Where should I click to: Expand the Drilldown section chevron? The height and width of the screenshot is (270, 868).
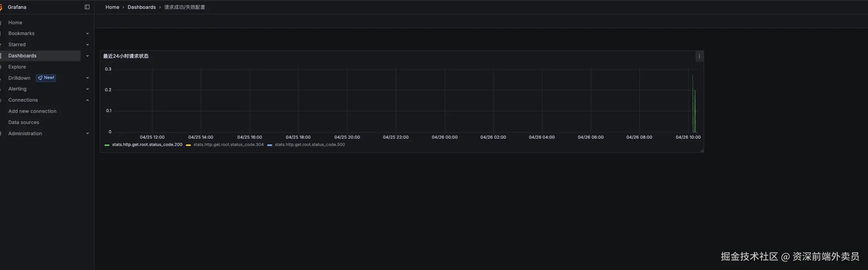pyautogui.click(x=88, y=78)
